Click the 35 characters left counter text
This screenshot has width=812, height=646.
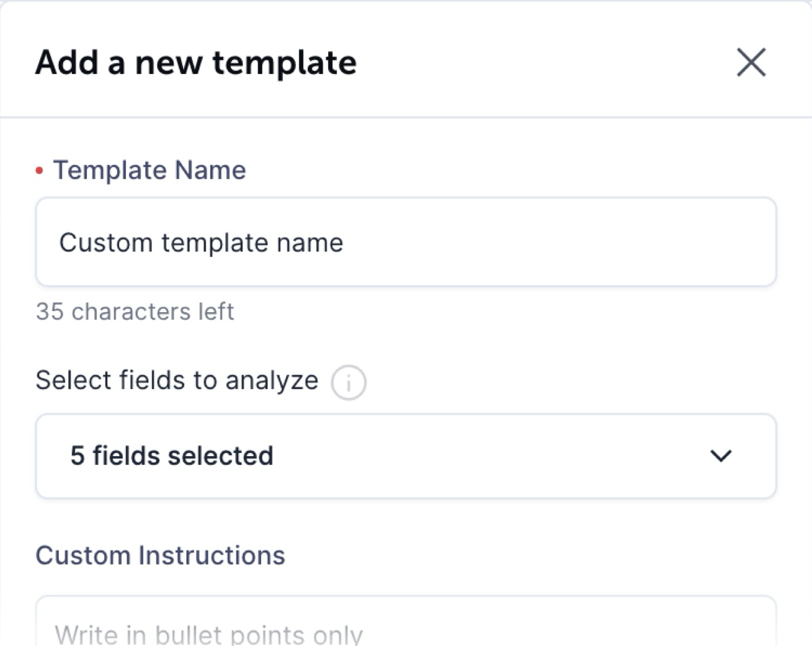(x=135, y=312)
